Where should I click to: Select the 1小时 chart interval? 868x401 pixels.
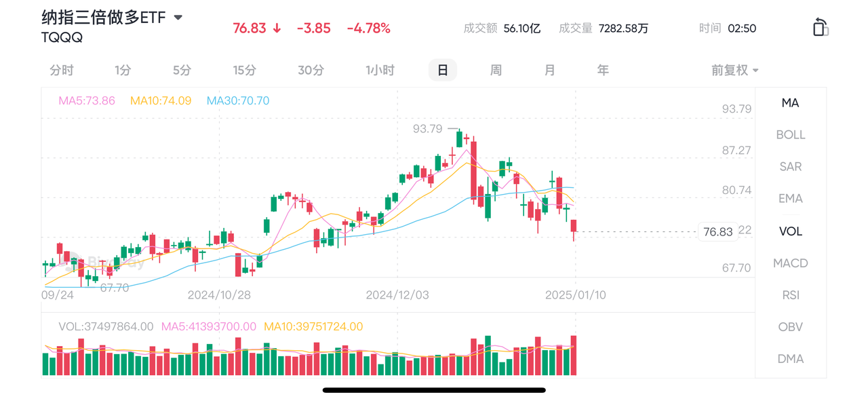pyautogui.click(x=380, y=71)
